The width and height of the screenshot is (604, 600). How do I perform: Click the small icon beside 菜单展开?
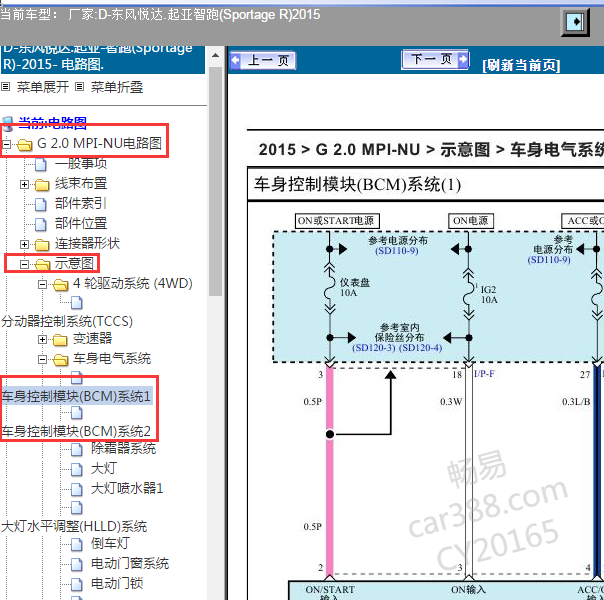[x=5, y=87]
